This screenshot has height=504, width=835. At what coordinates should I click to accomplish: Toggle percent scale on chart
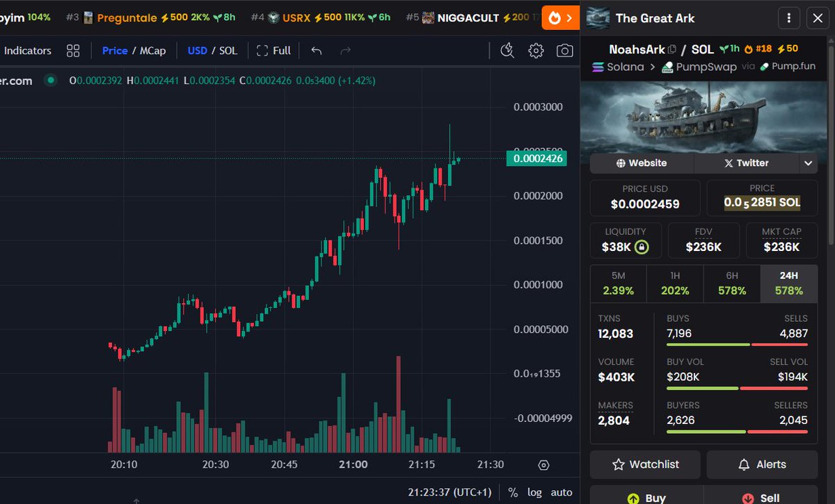click(513, 492)
